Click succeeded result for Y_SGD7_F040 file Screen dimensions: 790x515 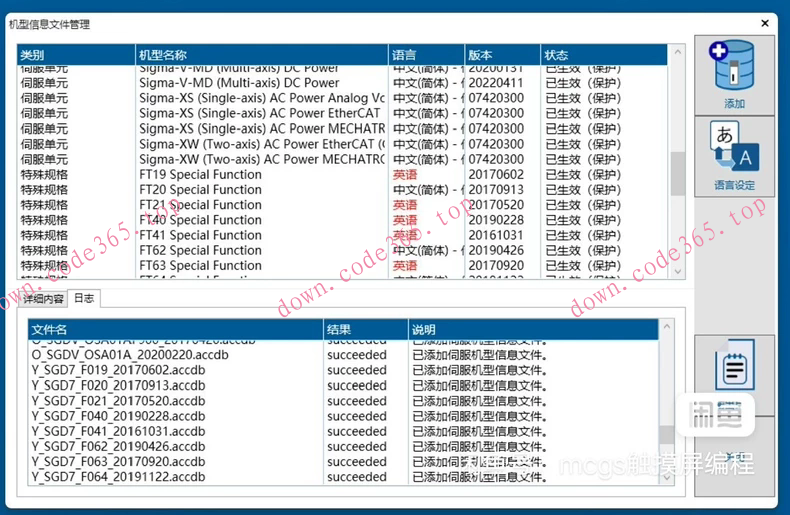pyautogui.click(x=357, y=416)
